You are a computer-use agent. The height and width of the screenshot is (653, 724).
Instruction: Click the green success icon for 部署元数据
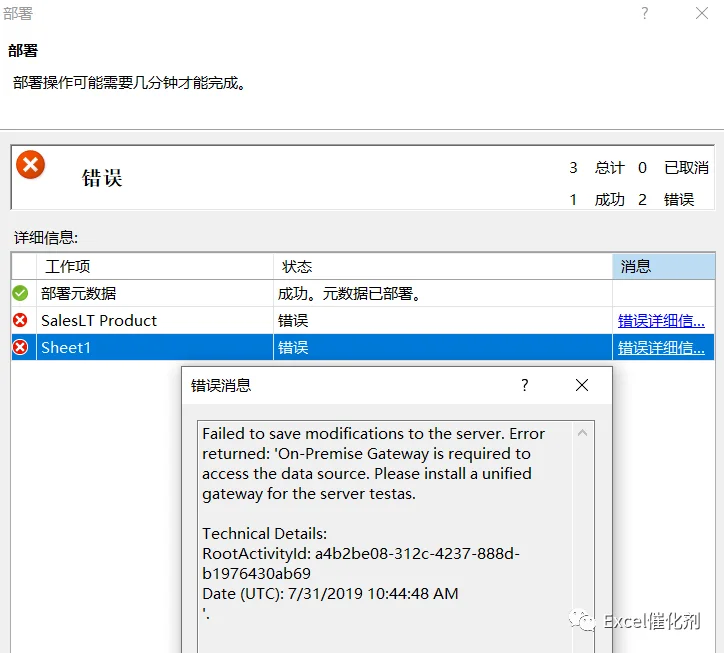point(20,293)
